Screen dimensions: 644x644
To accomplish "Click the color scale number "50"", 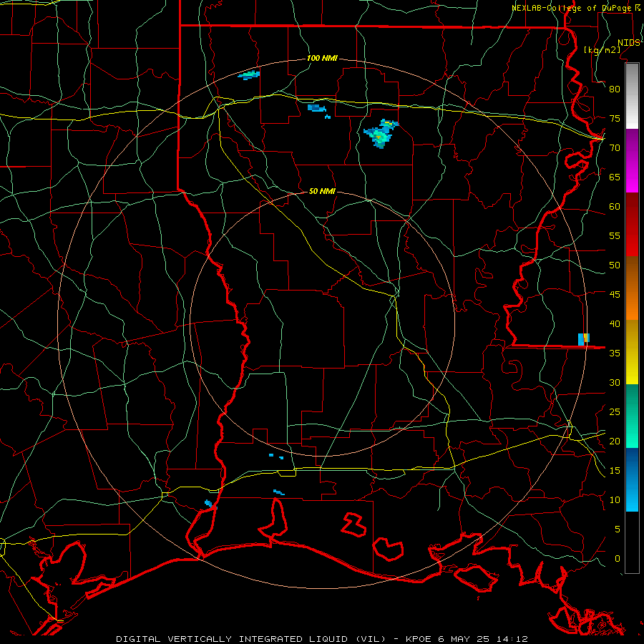I will click(x=615, y=265).
